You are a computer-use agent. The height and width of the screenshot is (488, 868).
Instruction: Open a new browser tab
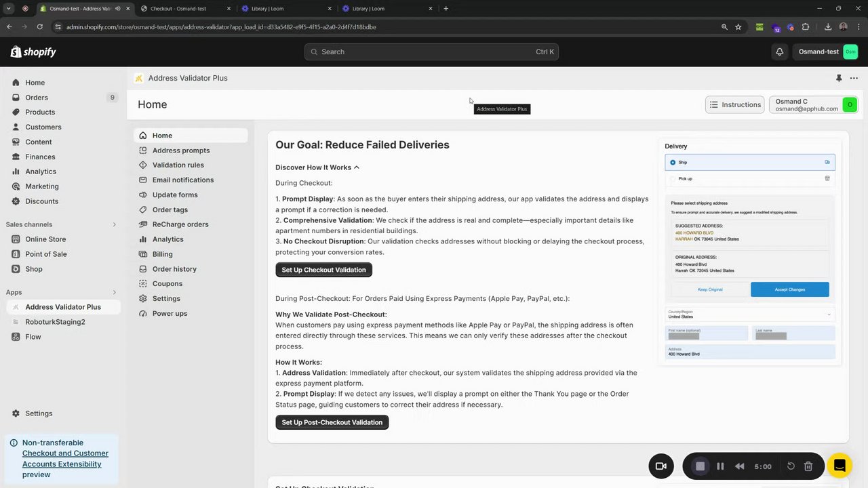click(x=446, y=8)
